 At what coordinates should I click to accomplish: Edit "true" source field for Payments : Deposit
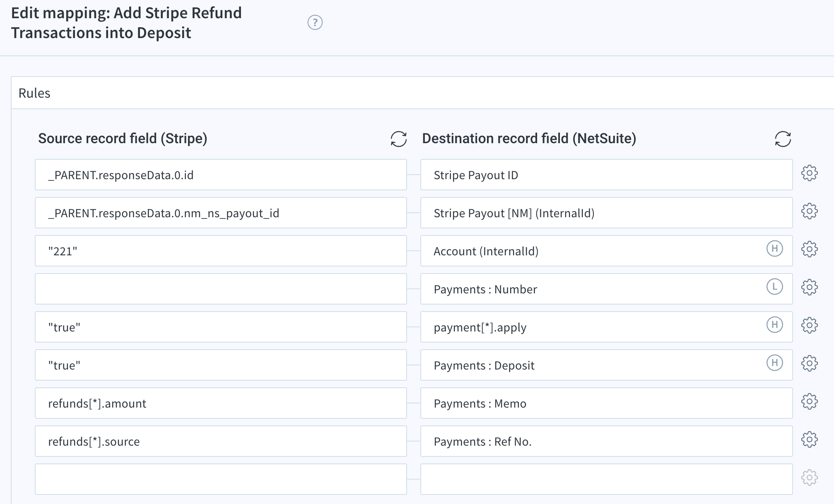tap(221, 365)
